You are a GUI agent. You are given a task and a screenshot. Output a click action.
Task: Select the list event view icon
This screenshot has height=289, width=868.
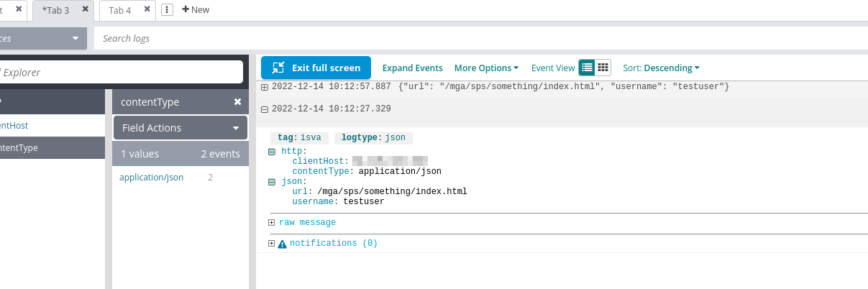coord(588,68)
